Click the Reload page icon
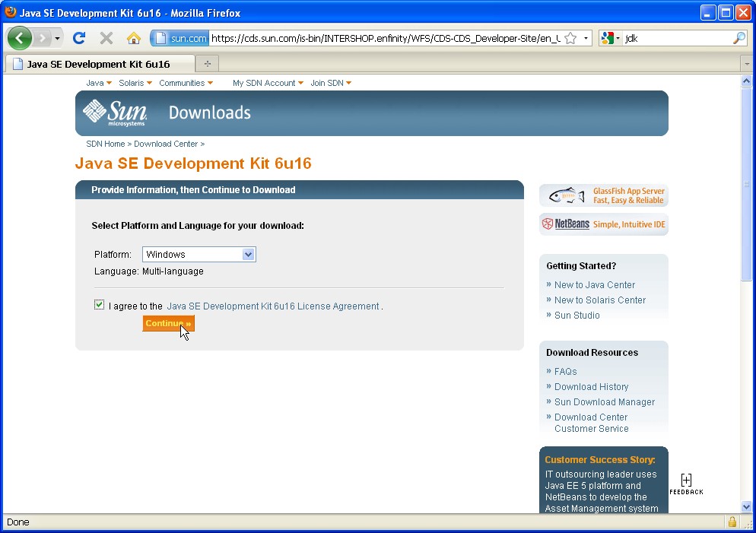This screenshot has width=756, height=533. (x=78, y=38)
